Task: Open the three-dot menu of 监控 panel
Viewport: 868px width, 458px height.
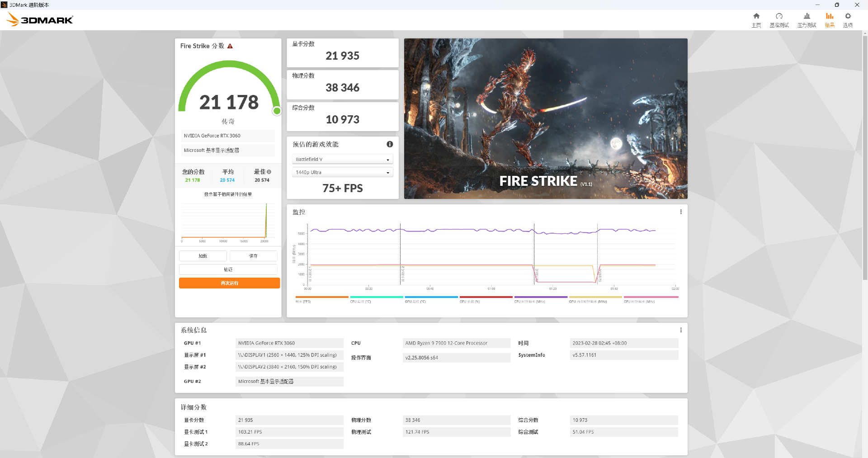Action: coord(681,212)
